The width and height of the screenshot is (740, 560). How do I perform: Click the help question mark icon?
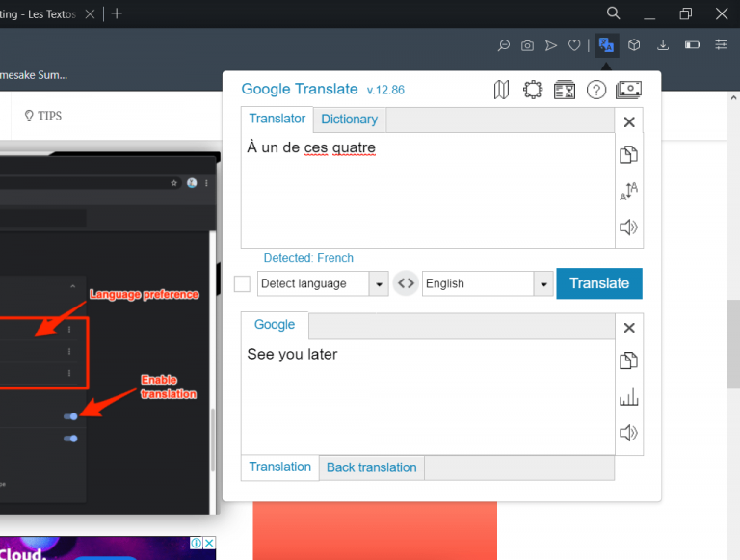(596, 90)
